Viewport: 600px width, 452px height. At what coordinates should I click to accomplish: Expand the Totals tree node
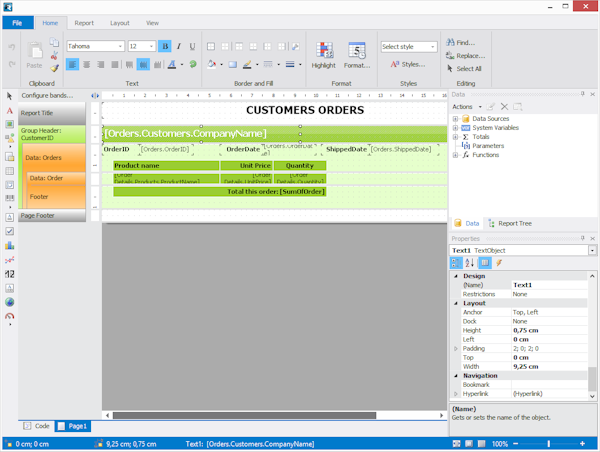click(455, 137)
